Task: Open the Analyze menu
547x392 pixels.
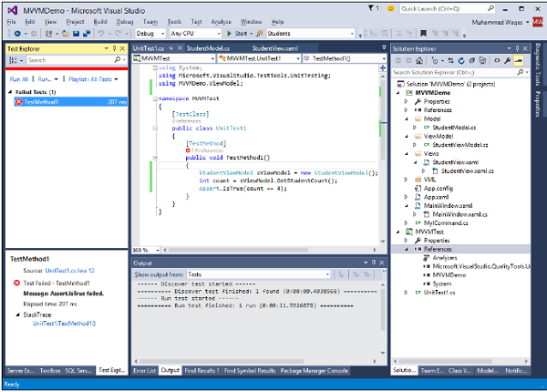Action: click(x=220, y=19)
